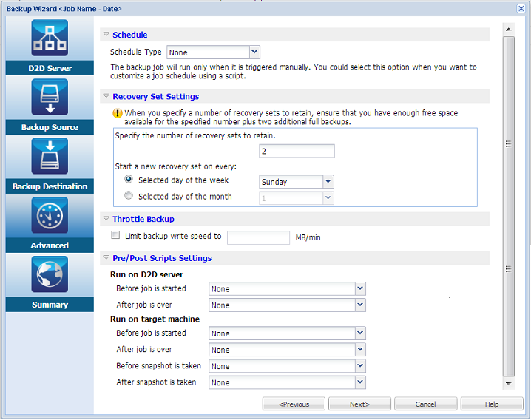The height and width of the screenshot is (420, 531).
Task: Click the Cancel button
Action: (x=426, y=404)
